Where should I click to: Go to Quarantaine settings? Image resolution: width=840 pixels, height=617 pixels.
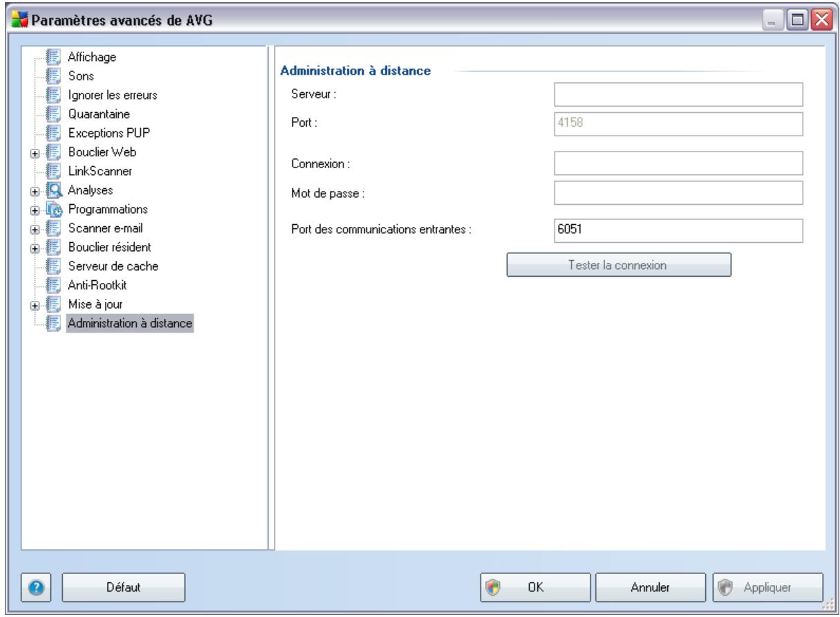[x=99, y=113]
